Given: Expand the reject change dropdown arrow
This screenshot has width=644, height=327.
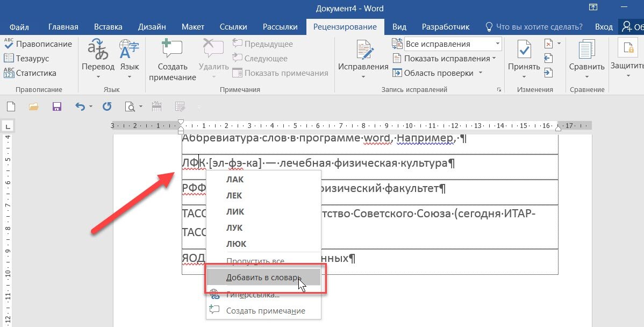Looking at the screenshot, I should (x=559, y=44).
